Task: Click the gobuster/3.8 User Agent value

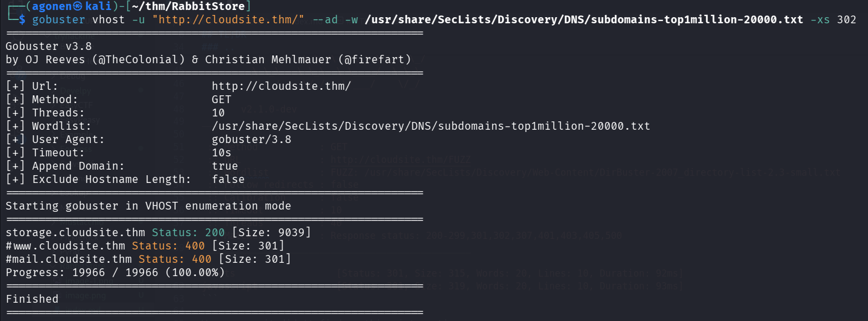Action: (251, 140)
